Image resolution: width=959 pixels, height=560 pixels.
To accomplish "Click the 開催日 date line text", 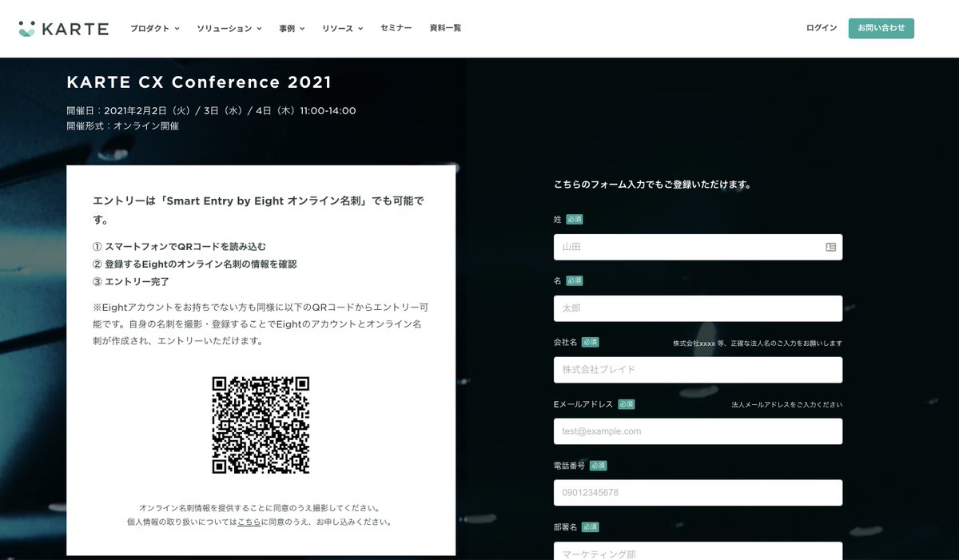I will click(x=211, y=111).
